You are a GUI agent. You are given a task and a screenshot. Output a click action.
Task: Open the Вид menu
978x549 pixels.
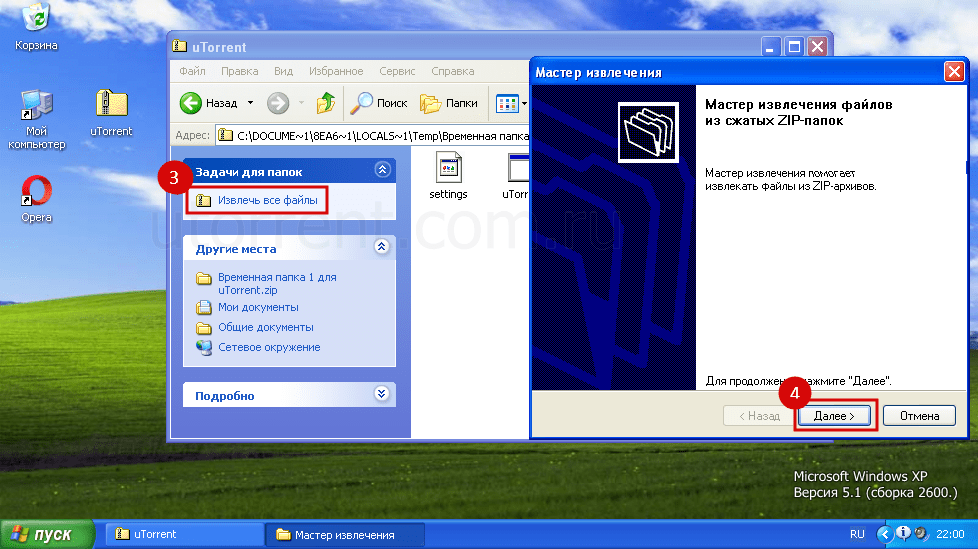tap(283, 71)
